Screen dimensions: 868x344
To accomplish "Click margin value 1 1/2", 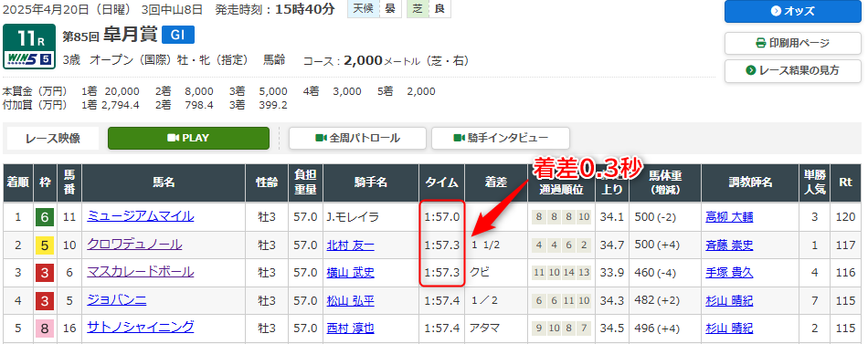I will [485, 245].
